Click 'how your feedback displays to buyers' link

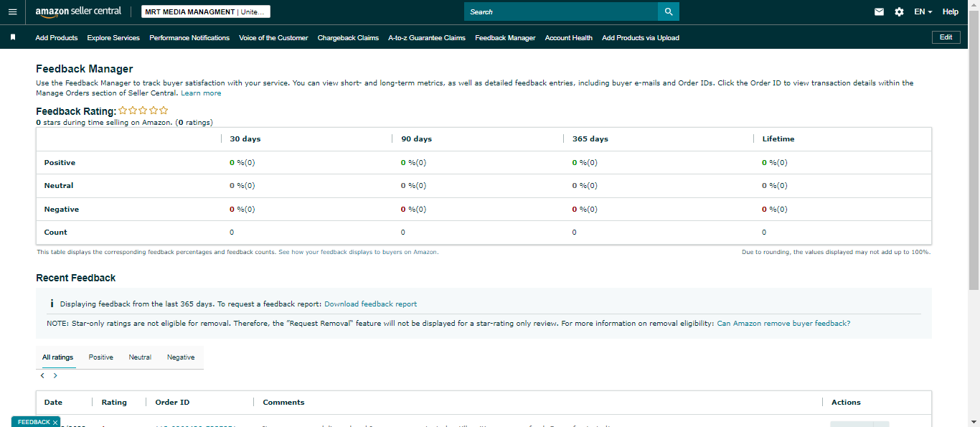(358, 252)
